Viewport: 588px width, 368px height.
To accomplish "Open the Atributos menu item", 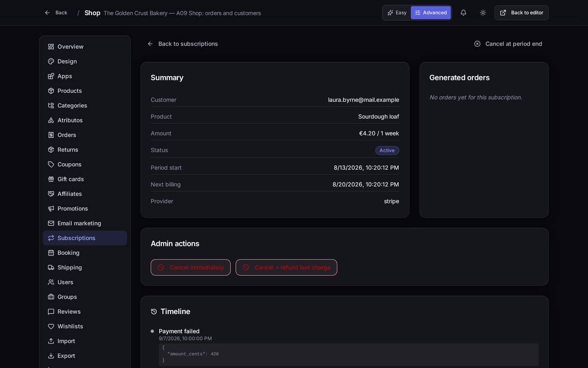I will [85, 120].
